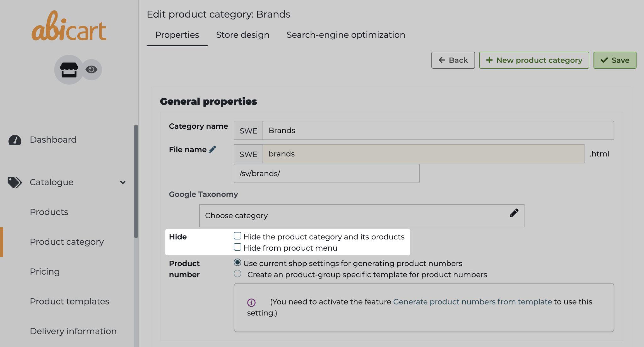The width and height of the screenshot is (644, 347).
Task: Click the abicart logo
Action: click(x=69, y=26)
